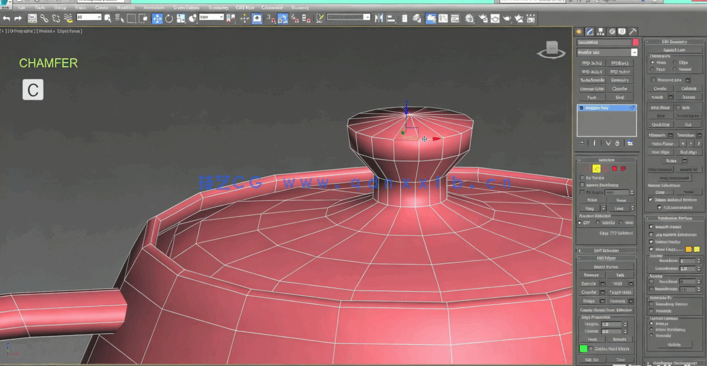Open the Tools menu

click(40, 8)
